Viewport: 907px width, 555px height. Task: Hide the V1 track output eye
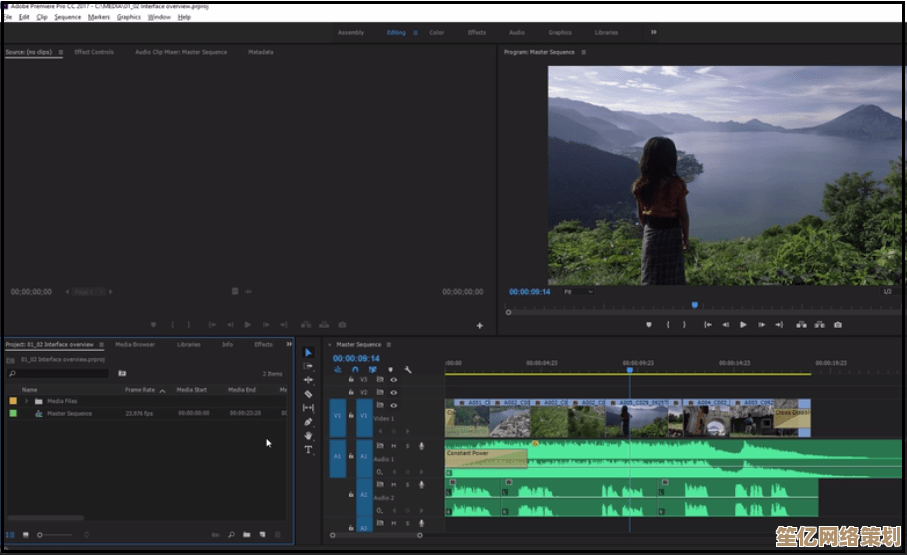pos(393,405)
